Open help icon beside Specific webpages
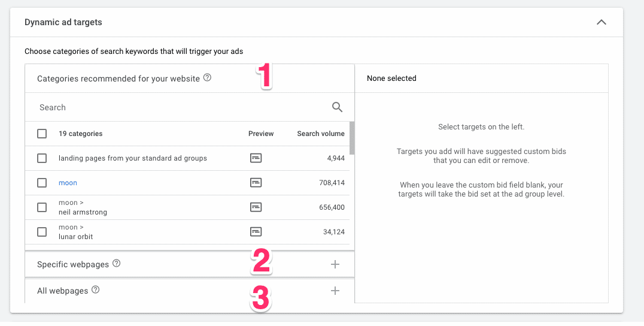The height and width of the screenshot is (326, 644). [117, 263]
